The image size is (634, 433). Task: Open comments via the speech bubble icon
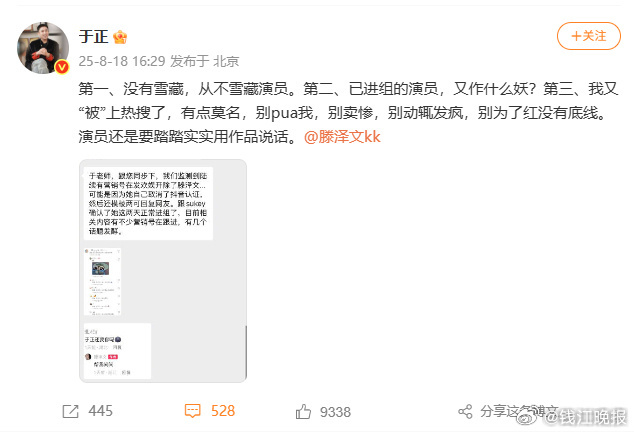pyautogui.click(x=192, y=411)
